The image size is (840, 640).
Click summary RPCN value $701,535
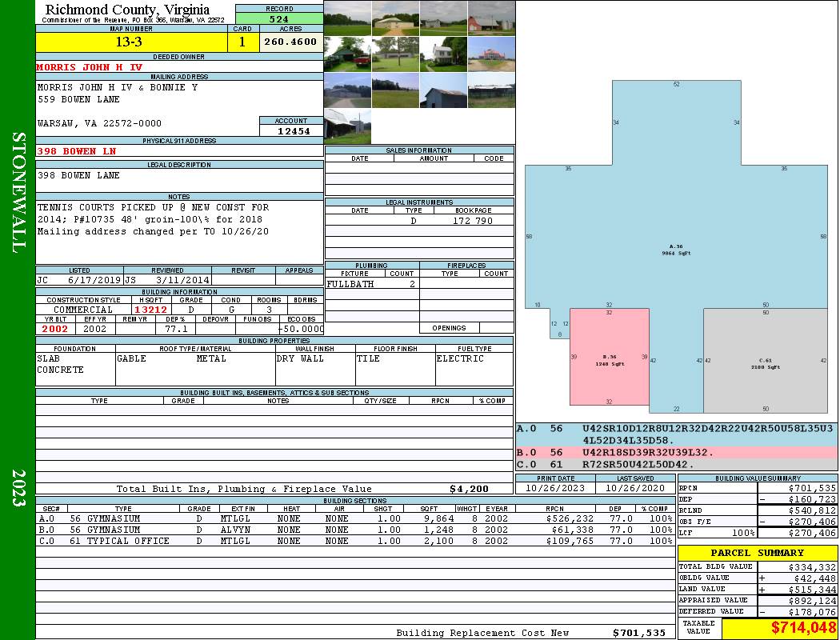[x=812, y=488]
